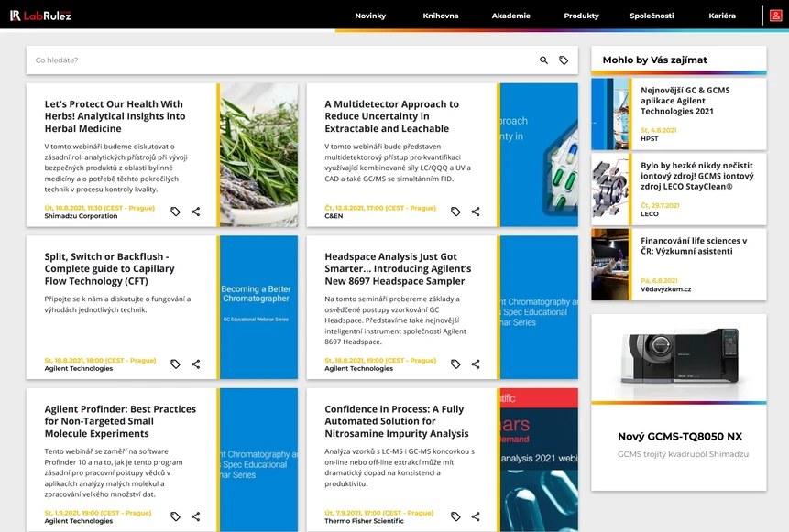This screenshot has width=789, height=532.
Task: Click the LabRulez logo
Action: point(41,14)
